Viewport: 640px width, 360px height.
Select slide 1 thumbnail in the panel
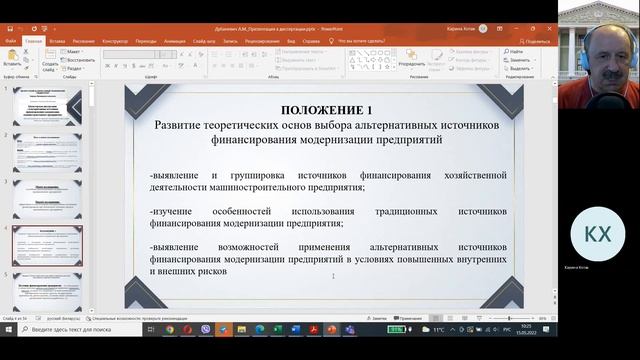tap(47, 106)
